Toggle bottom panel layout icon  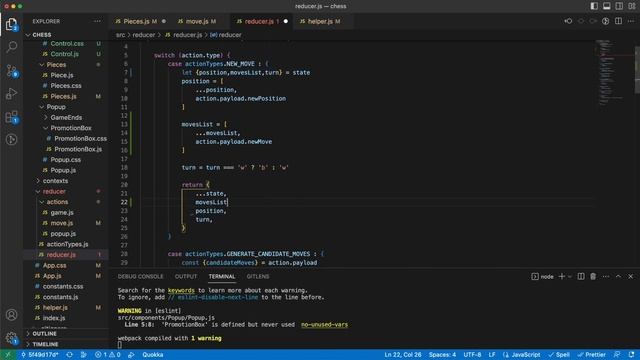[607, 6]
